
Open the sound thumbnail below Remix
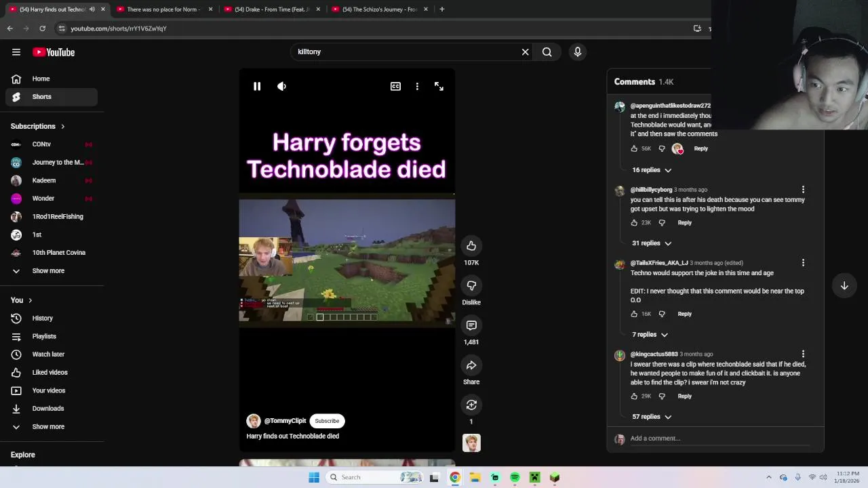click(471, 443)
